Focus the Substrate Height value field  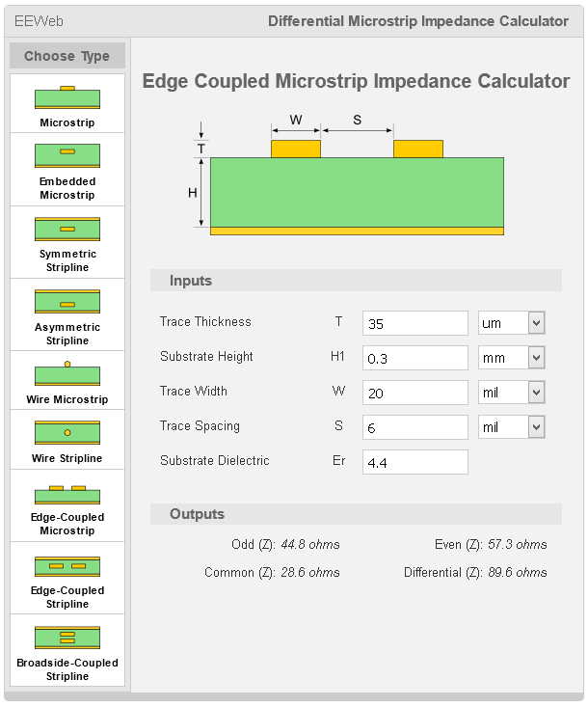[x=414, y=358]
